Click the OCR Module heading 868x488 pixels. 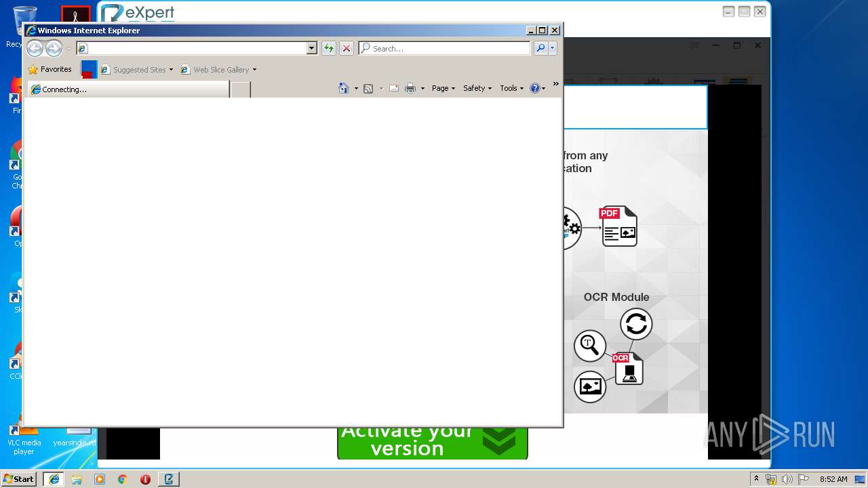[x=616, y=297]
